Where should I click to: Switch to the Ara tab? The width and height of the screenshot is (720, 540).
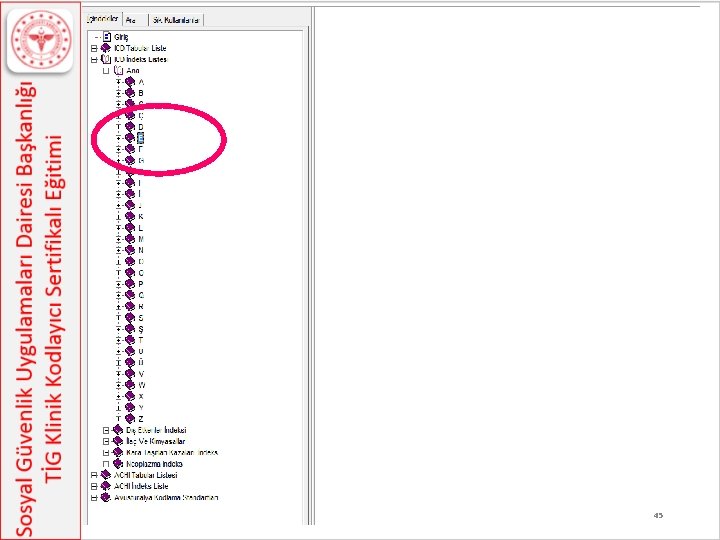pos(135,20)
